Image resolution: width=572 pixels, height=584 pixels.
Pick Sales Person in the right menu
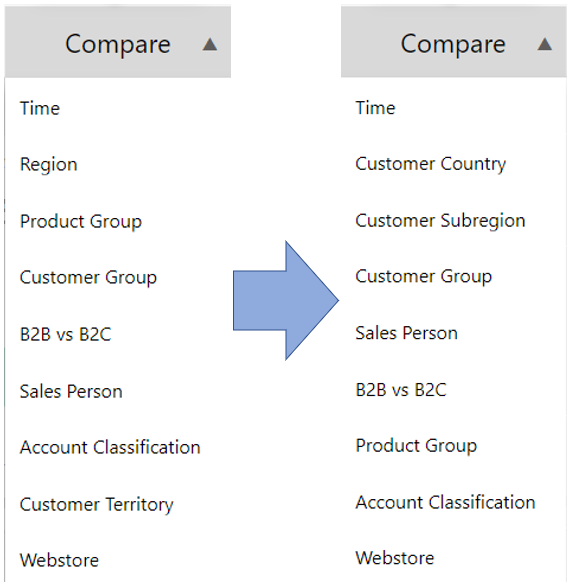[x=407, y=333]
